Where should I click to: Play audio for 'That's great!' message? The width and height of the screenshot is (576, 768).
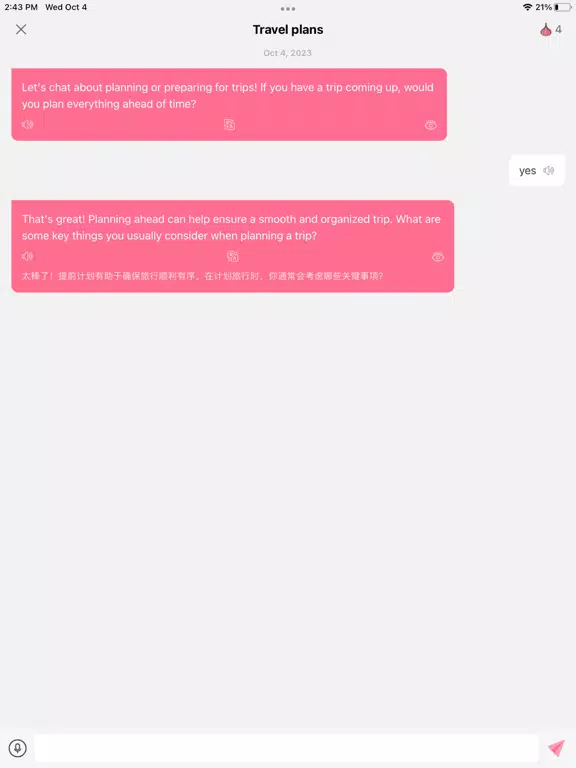point(27,256)
